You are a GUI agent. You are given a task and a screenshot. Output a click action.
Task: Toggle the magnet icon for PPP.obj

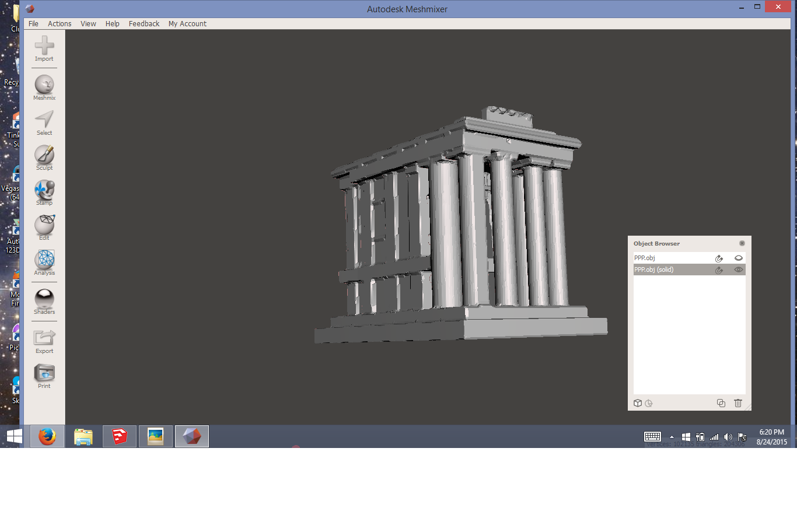pyautogui.click(x=719, y=258)
